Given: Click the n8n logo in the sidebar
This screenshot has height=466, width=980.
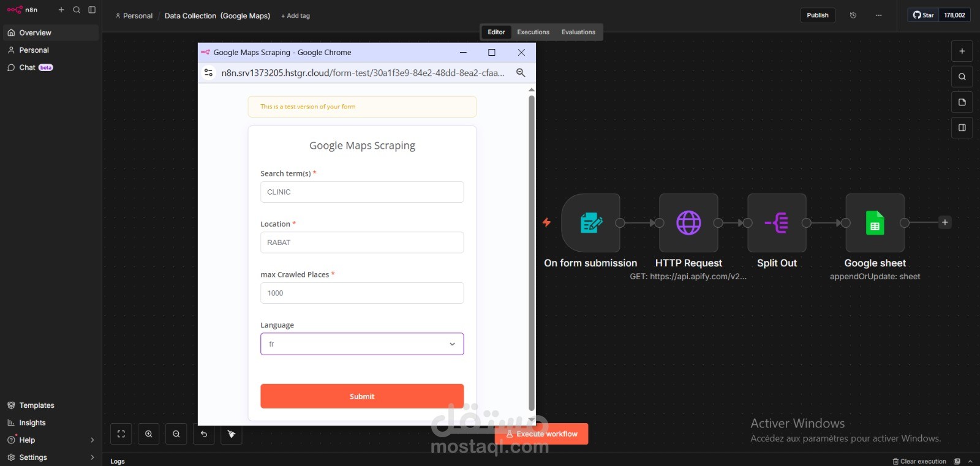Looking at the screenshot, I should (x=22, y=10).
